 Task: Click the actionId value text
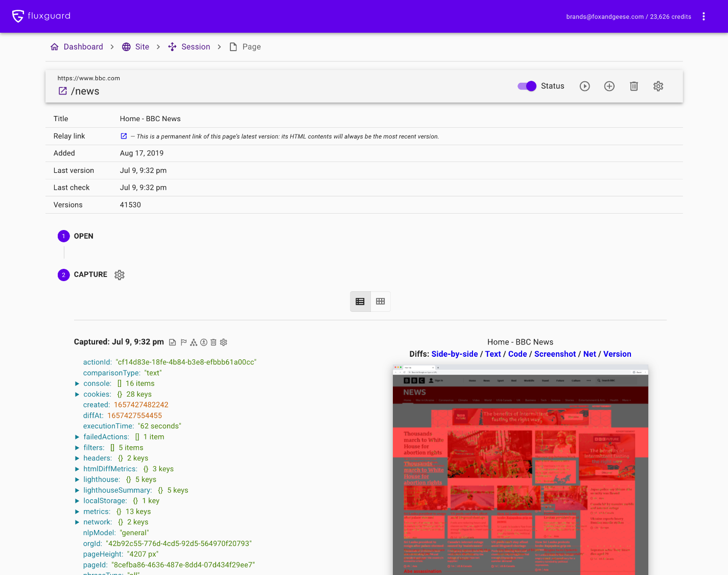coord(186,362)
